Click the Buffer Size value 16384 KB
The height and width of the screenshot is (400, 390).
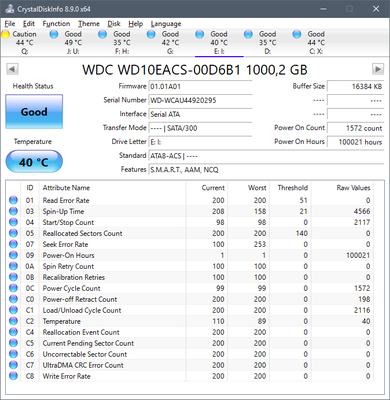[x=355, y=87]
